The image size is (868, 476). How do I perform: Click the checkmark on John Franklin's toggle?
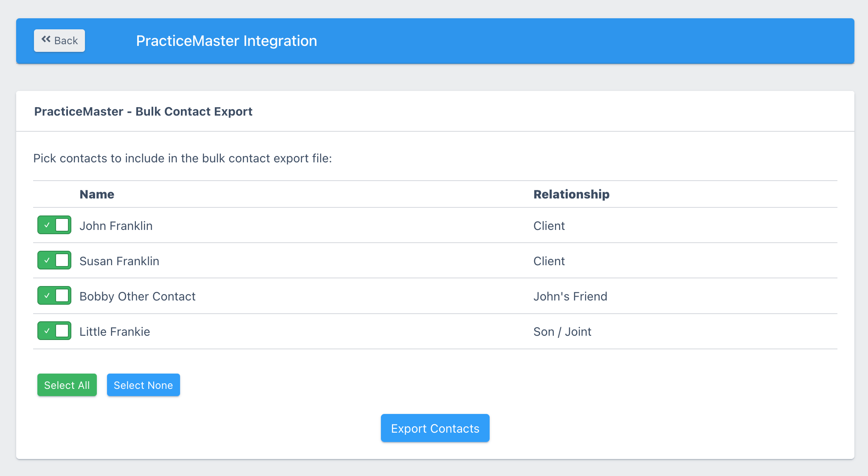coord(47,225)
